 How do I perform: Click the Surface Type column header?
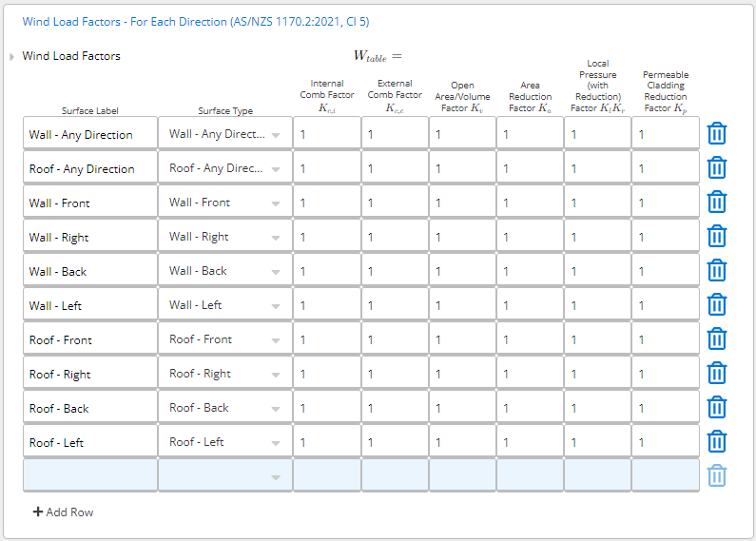click(225, 110)
